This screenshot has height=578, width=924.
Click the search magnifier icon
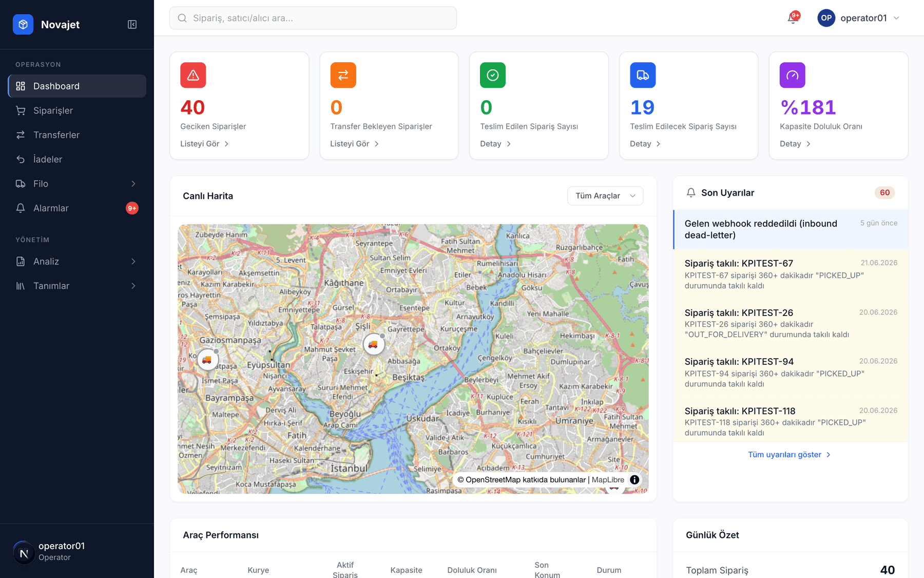[182, 18]
